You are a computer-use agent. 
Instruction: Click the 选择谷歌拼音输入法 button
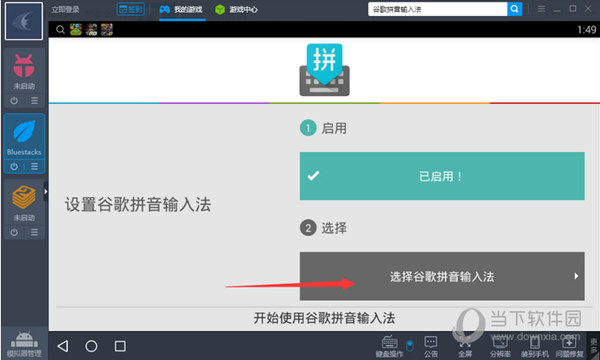442,276
